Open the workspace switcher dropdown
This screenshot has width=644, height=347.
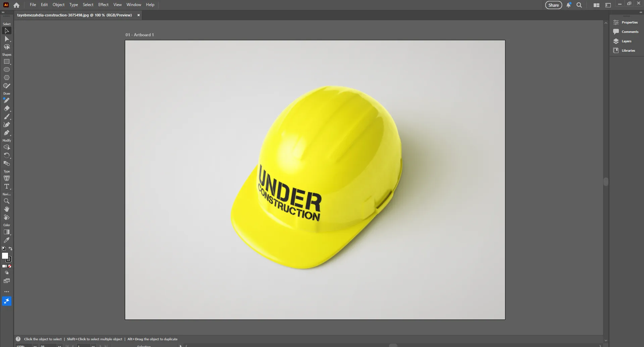[596, 5]
